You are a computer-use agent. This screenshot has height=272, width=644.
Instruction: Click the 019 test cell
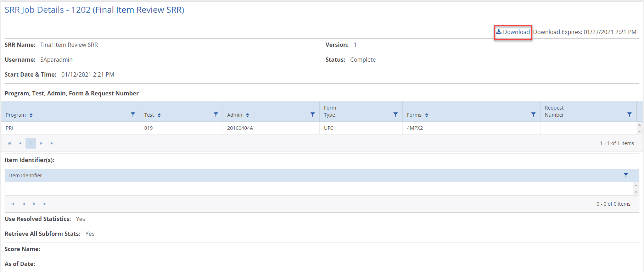(181, 128)
